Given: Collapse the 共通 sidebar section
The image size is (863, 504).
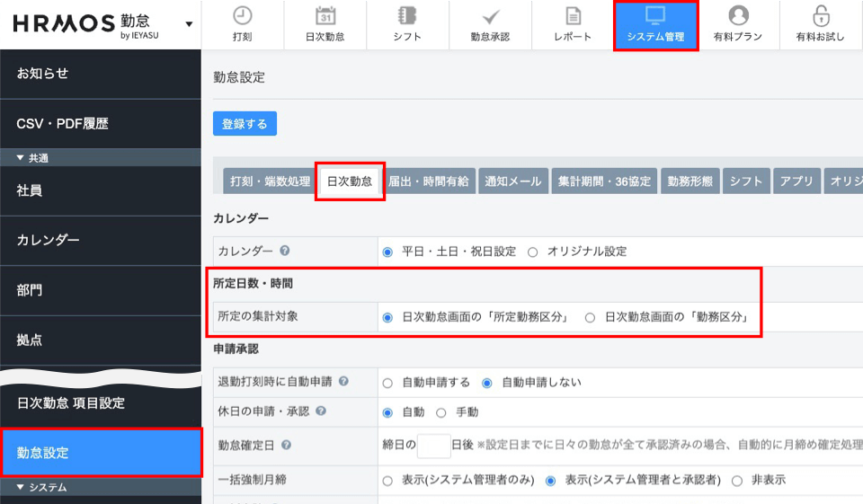Looking at the screenshot, I should (x=22, y=158).
